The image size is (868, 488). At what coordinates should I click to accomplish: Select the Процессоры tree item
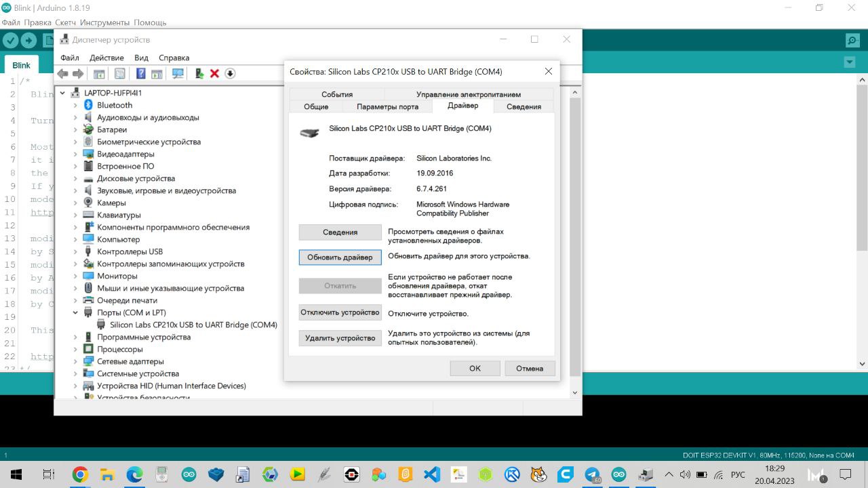pos(120,349)
